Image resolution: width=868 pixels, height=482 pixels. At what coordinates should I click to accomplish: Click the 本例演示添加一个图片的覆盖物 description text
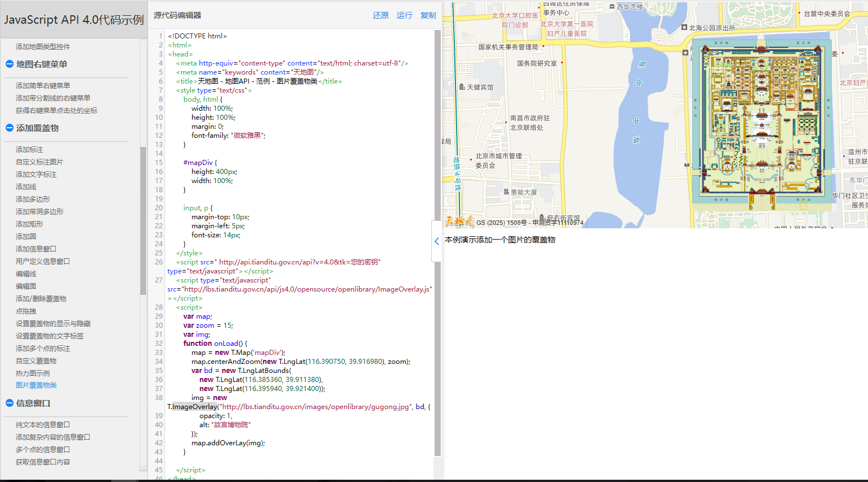point(500,240)
